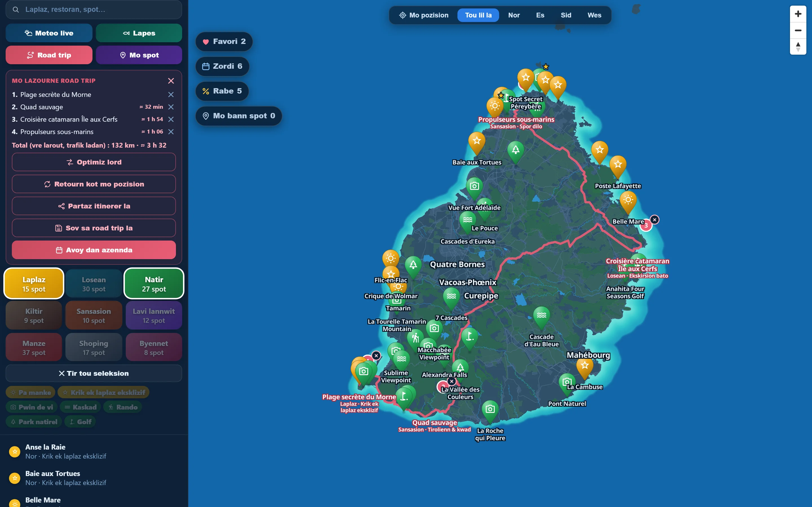The width and height of the screenshot is (812, 507).
Task: Click the map zoom in plus icon
Action: 798,14
